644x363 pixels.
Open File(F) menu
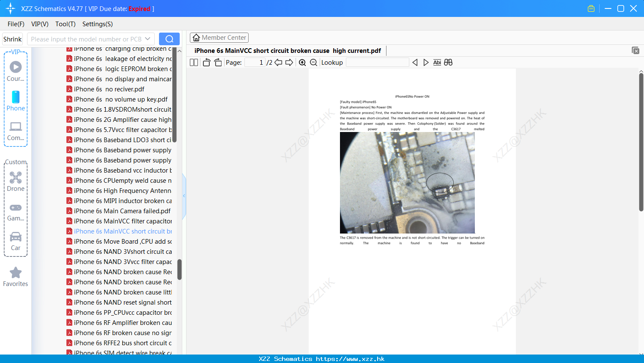[16, 24]
